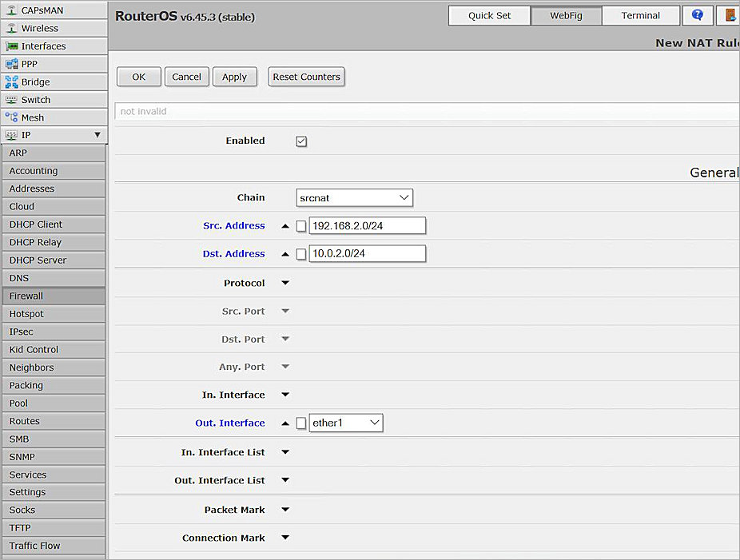The image size is (740, 560).
Task: Apply the NAT rule changes
Action: pyautogui.click(x=234, y=77)
